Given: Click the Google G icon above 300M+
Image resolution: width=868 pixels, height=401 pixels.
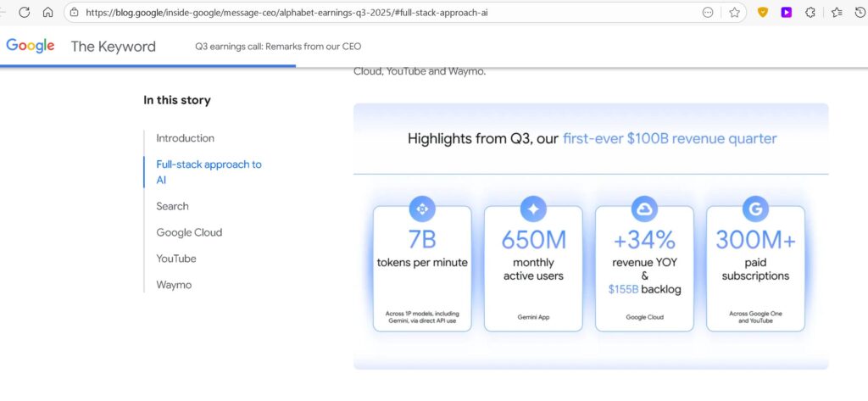Looking at the screenshot, I should coord(755,209).
